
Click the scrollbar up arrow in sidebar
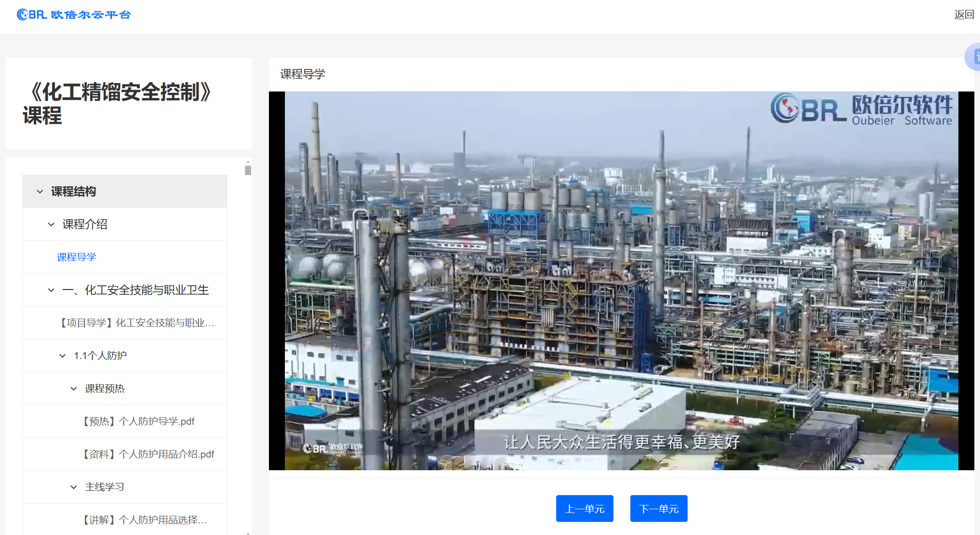248,162
